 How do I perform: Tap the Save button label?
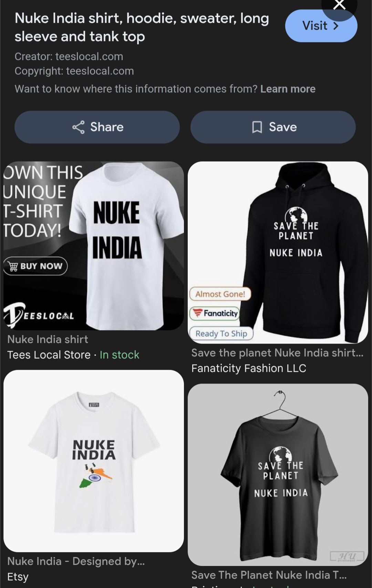tap(283, 127)
